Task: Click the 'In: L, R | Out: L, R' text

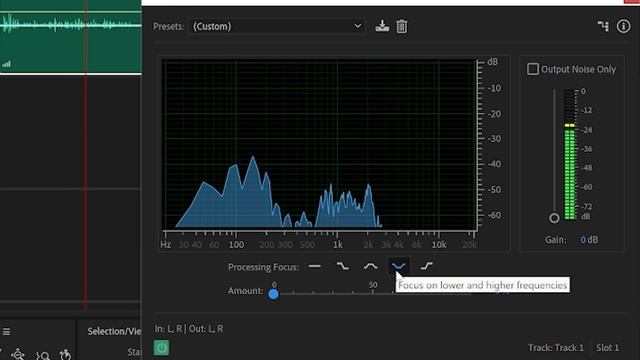Action: 189,329
